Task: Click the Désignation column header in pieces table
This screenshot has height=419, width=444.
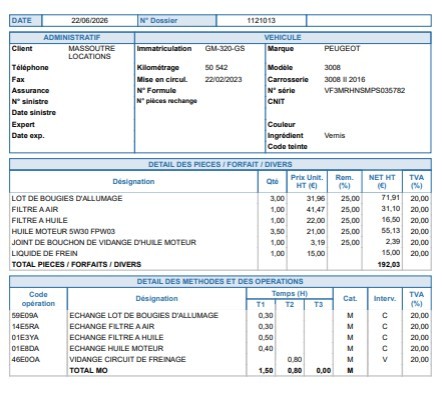Action: 133,181
